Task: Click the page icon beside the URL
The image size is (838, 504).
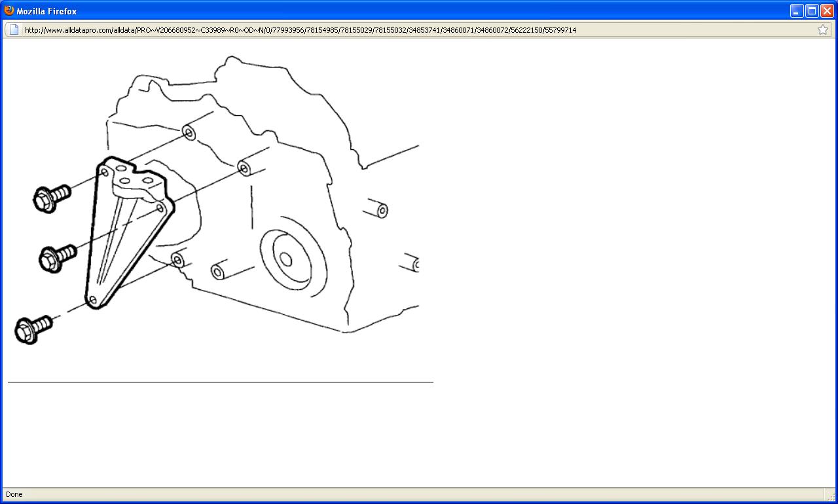Action: [14, 29]
